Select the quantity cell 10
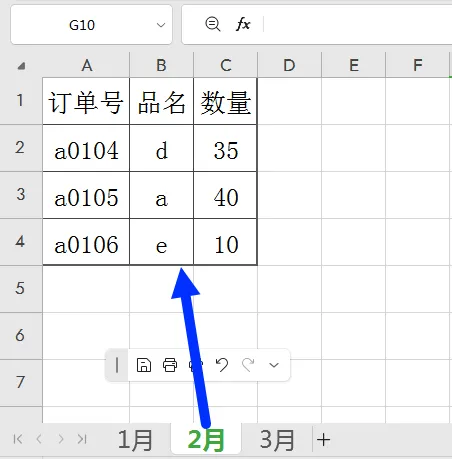Screen dimensions: 452x459 pos(225,242)
